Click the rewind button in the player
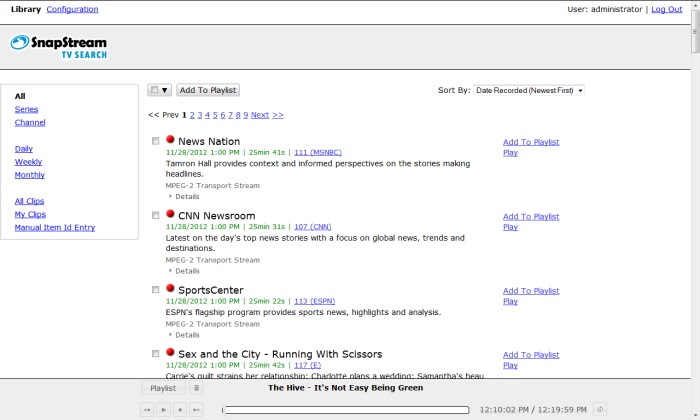Screen dimensions: 700x420 pyautogui.click(x=147, y=409)
